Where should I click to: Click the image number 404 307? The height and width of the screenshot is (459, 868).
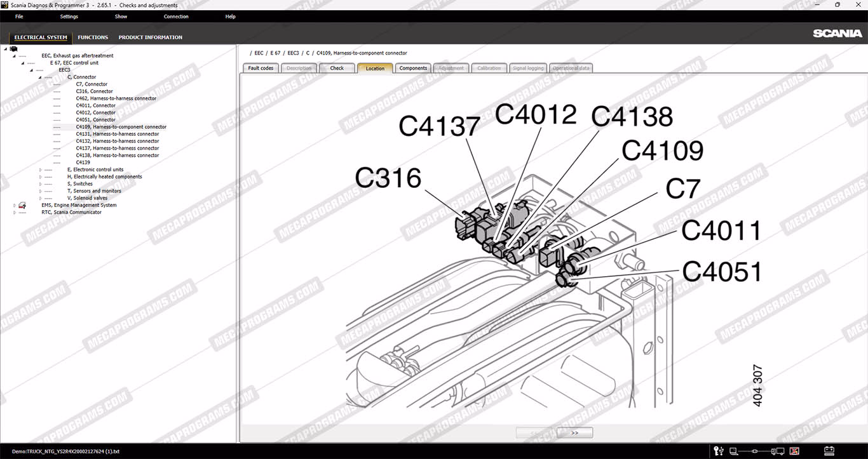coord(757,385)
